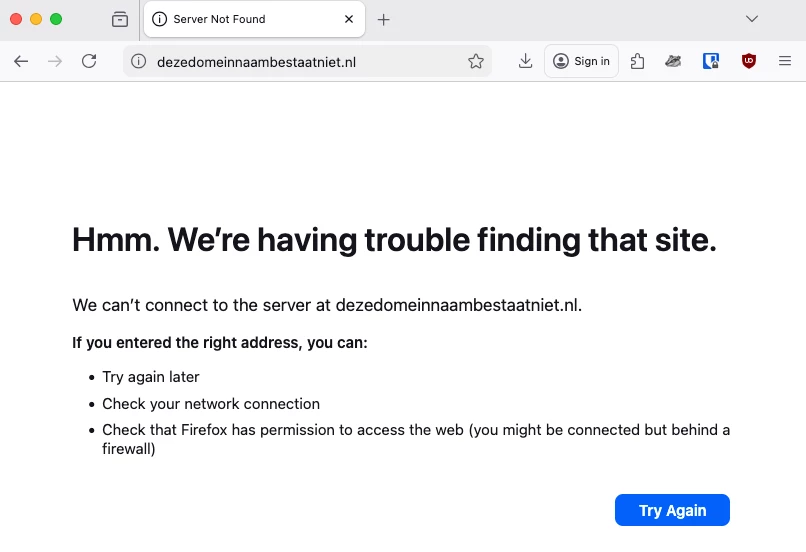
Task: Bookmark this page with the star
Action: tap(476, 61)
